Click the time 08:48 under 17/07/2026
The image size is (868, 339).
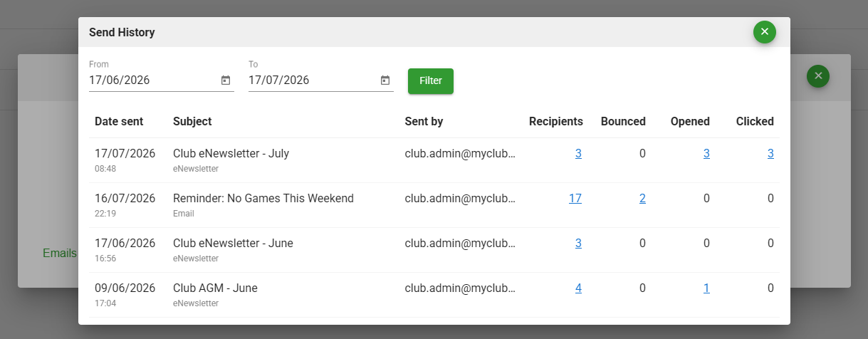point(105,169)
